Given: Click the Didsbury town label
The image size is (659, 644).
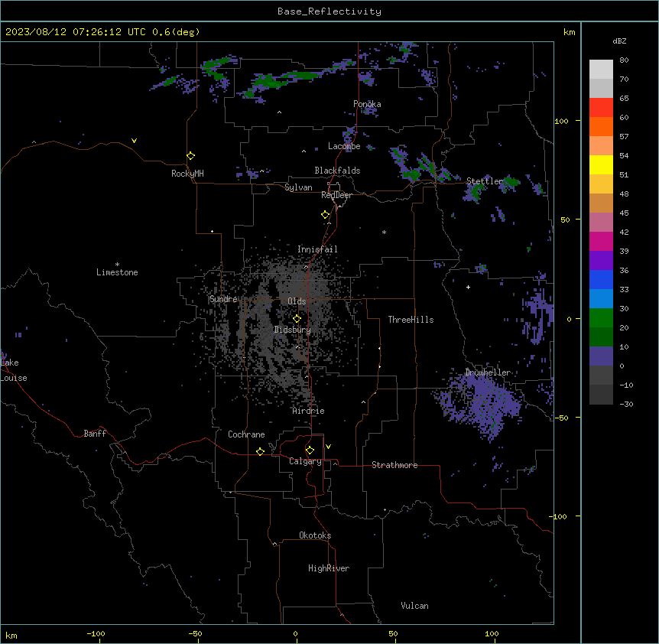Looking at the screenshot, I should pos(293,330).
